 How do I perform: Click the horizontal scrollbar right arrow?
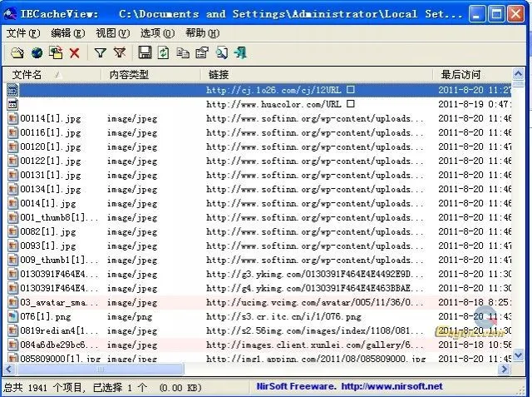point(508,370)
